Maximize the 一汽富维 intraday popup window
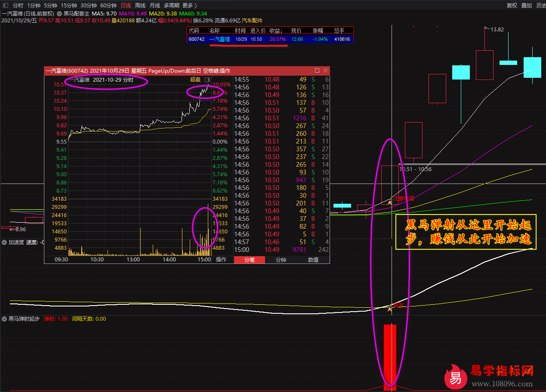This screenshot has width=546, height=392. [317, 70]
